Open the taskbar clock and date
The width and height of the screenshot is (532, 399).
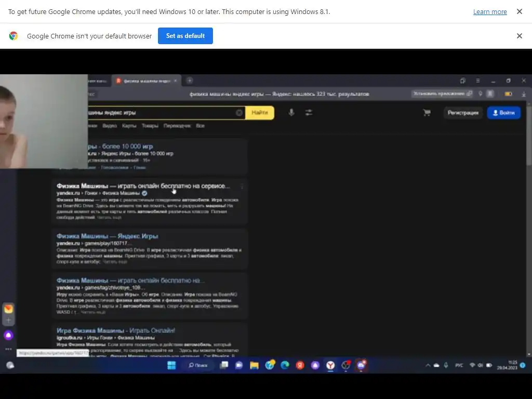tap(507, 365)
